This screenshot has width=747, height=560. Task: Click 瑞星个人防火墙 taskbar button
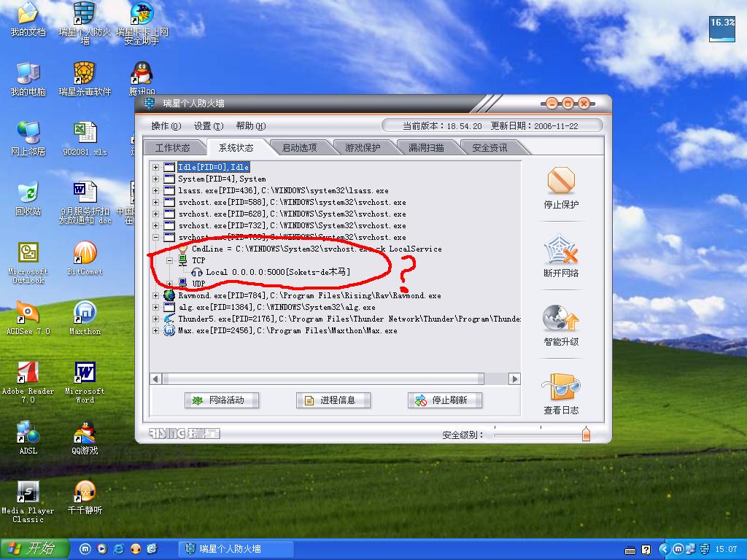(236, 548)
